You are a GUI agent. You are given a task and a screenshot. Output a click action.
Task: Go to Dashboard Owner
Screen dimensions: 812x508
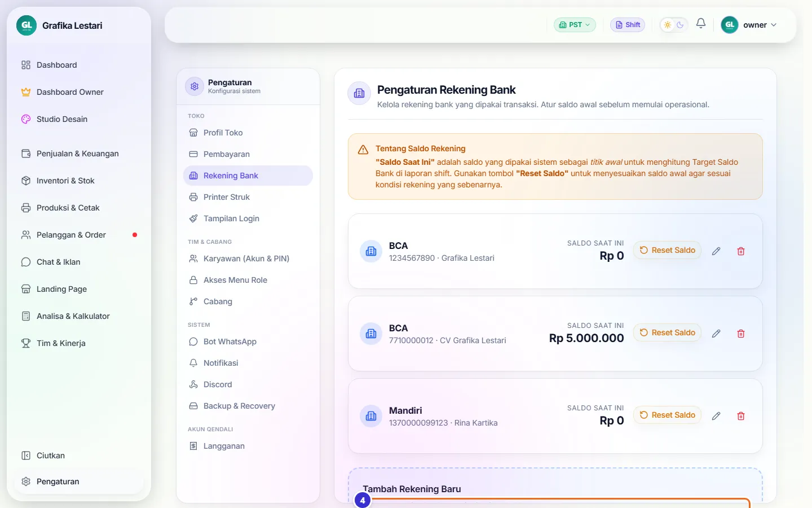pyautogui.click(x=79, y=92)
